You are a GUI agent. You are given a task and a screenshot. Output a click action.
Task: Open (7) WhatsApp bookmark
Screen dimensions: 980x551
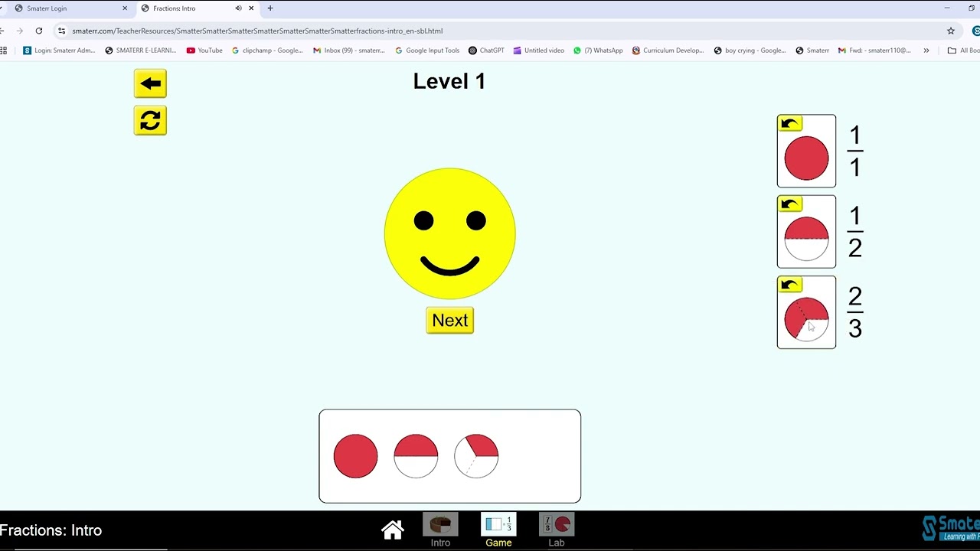598,51
